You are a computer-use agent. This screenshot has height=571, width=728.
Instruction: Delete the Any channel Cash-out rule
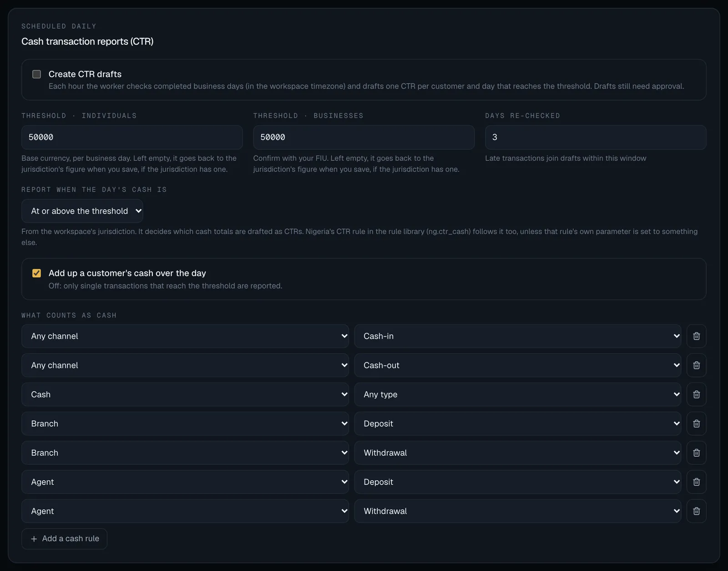click(696, 365)
